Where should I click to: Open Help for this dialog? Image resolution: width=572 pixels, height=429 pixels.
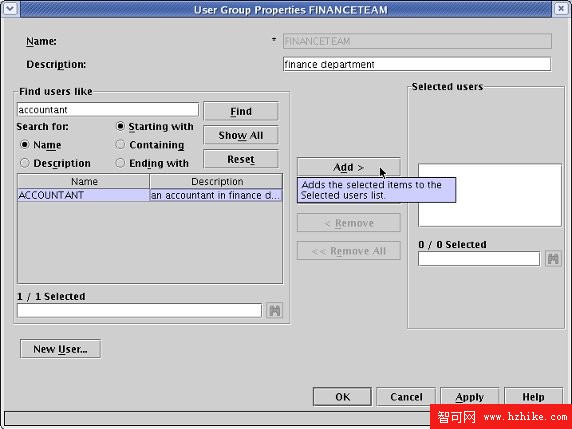pyautogui.click(x=533, y=397)
